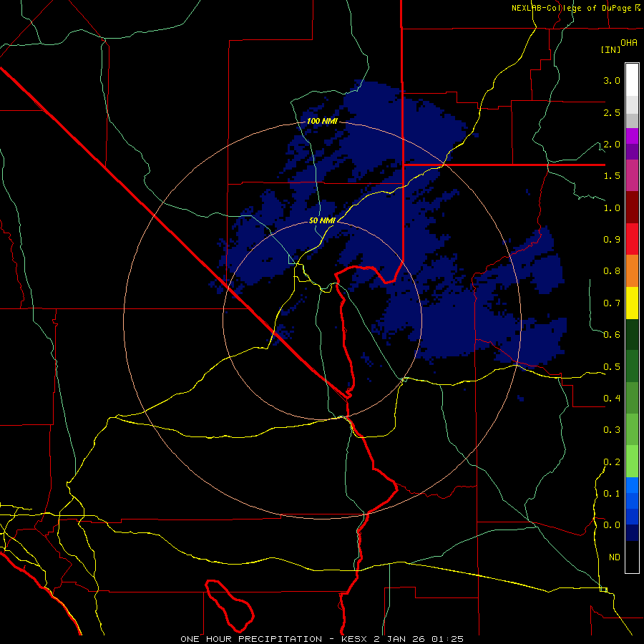Click the 50 NMI range ring label

(x=322, y=220)
